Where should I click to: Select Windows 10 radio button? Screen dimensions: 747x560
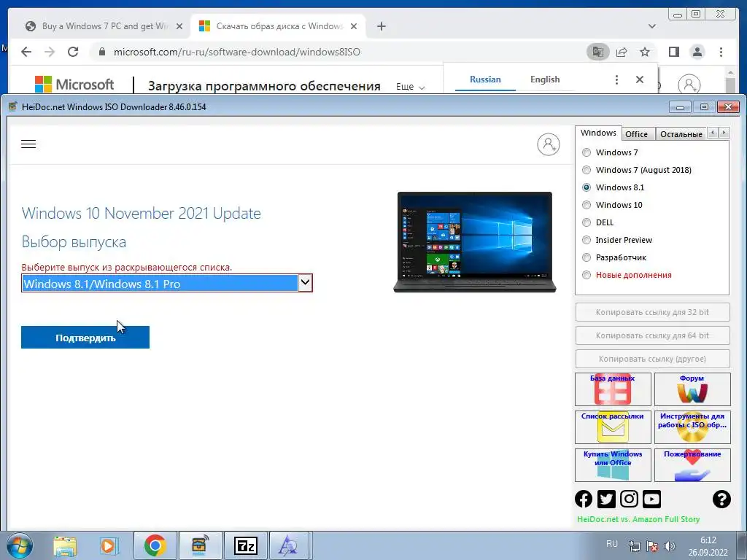coord(587,205)
